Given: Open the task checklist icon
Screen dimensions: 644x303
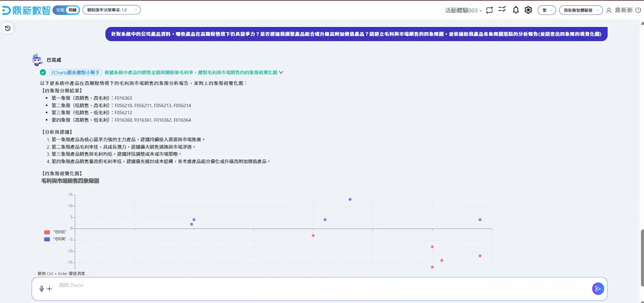Looking at the screenshot, I should point(502,10).
